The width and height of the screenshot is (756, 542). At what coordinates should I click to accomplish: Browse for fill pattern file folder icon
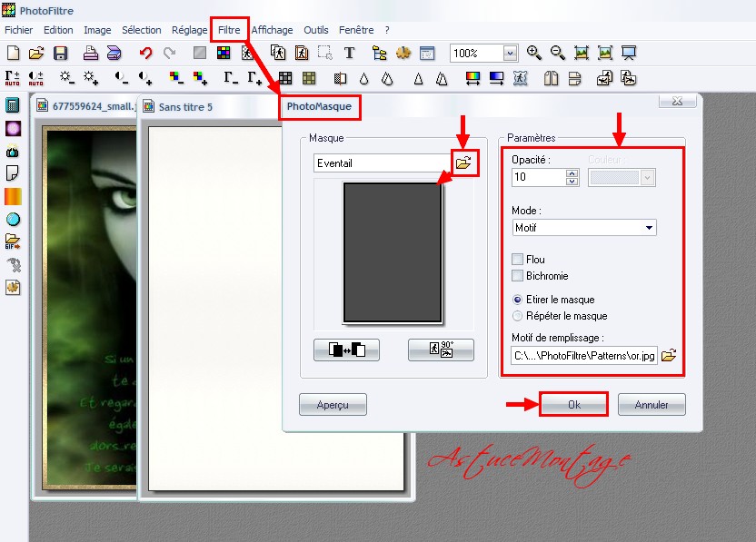669,356
